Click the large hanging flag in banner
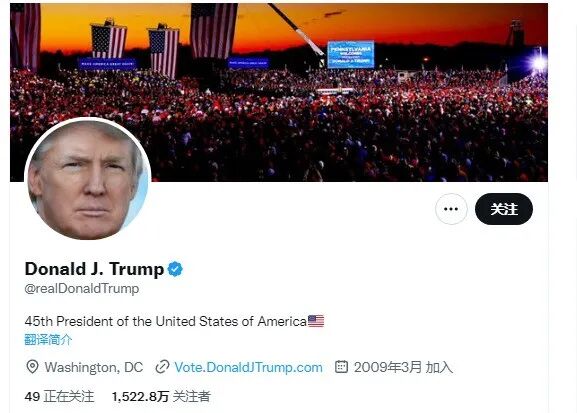This screenshot has height=413, width=577. tap(213, 31)
